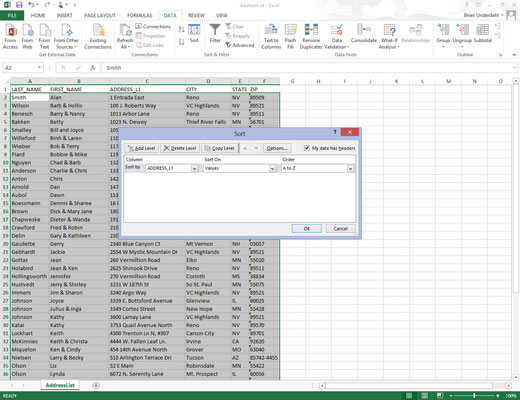
Task: Switch to the Formulas ribbon tab
Action: tap(139, 15)
